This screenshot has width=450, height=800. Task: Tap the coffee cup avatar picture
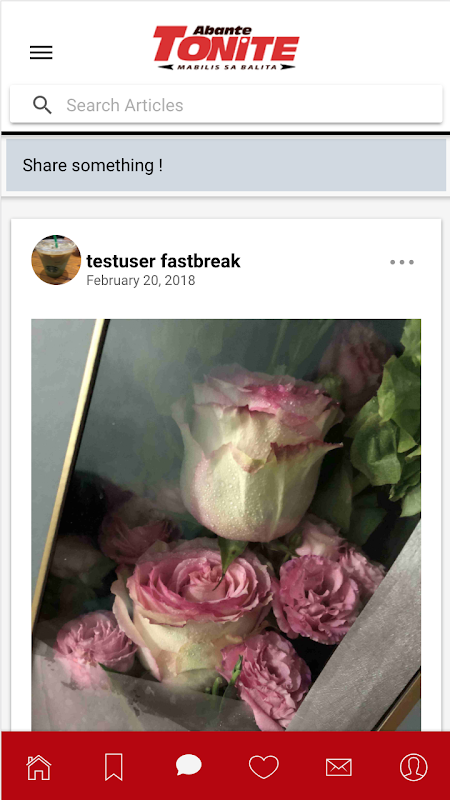(x=56, y=260)
